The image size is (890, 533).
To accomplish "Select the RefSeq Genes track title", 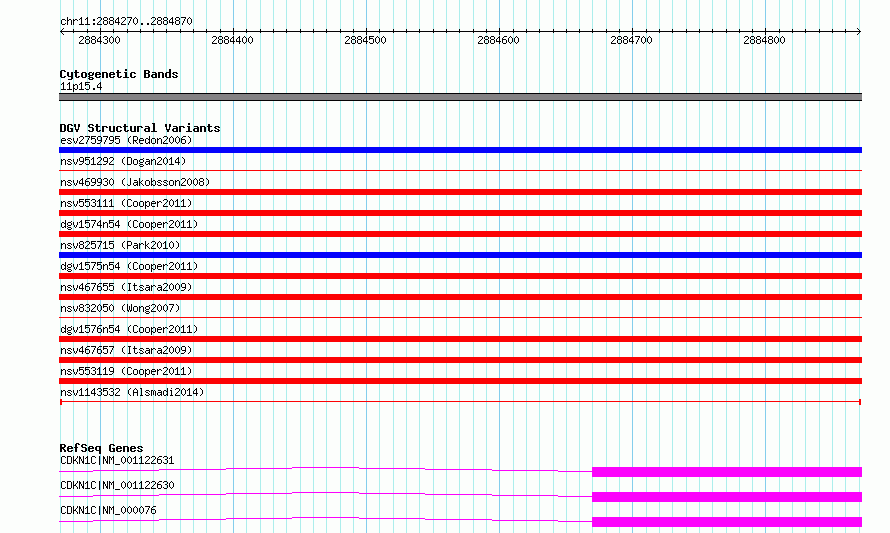I will 101,448.
